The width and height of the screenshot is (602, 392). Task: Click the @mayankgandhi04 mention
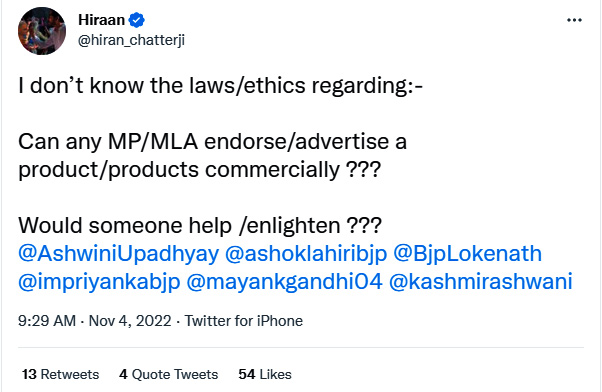coord(284,282)
